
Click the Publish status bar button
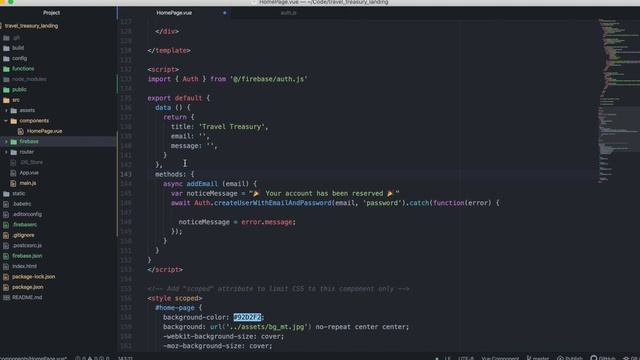click(571, 358)
